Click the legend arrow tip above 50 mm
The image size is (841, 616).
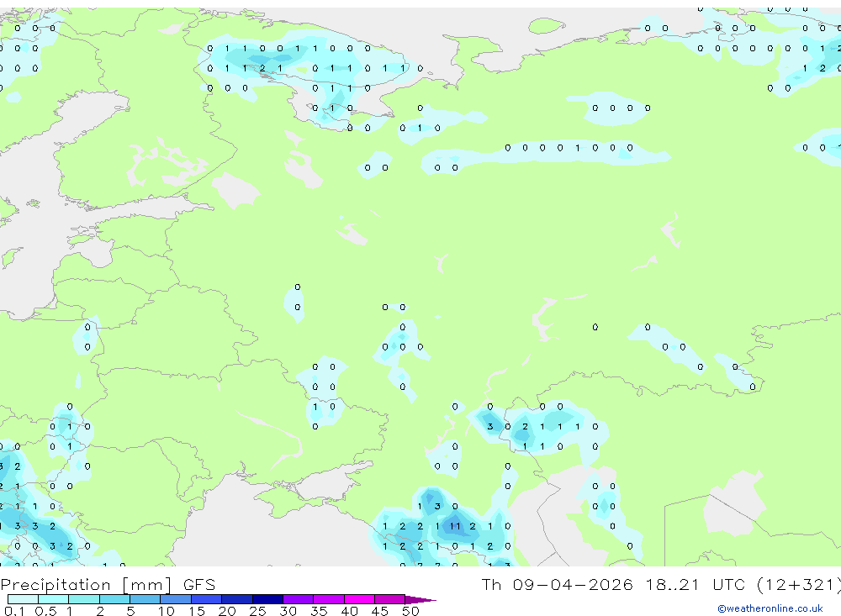click(420, 600)
